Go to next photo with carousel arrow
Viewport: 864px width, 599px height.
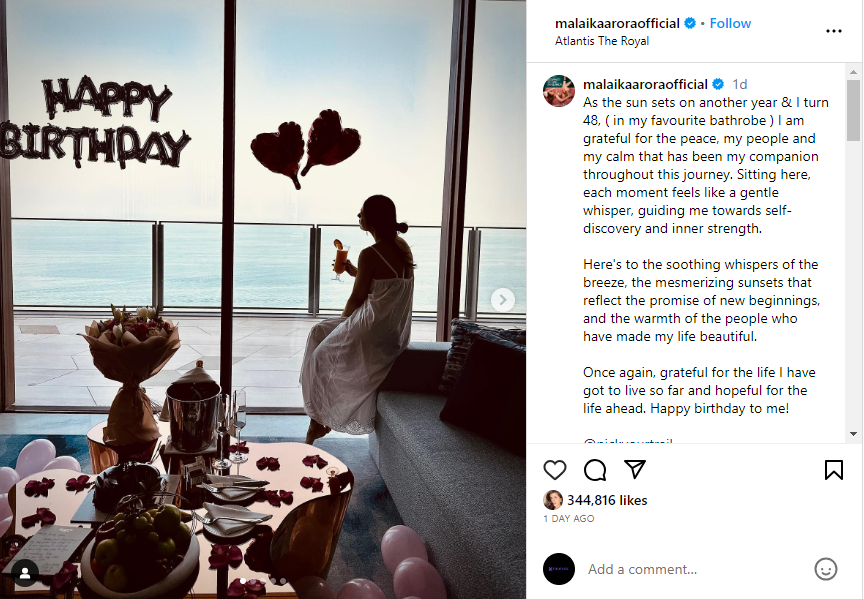[503, 300]
